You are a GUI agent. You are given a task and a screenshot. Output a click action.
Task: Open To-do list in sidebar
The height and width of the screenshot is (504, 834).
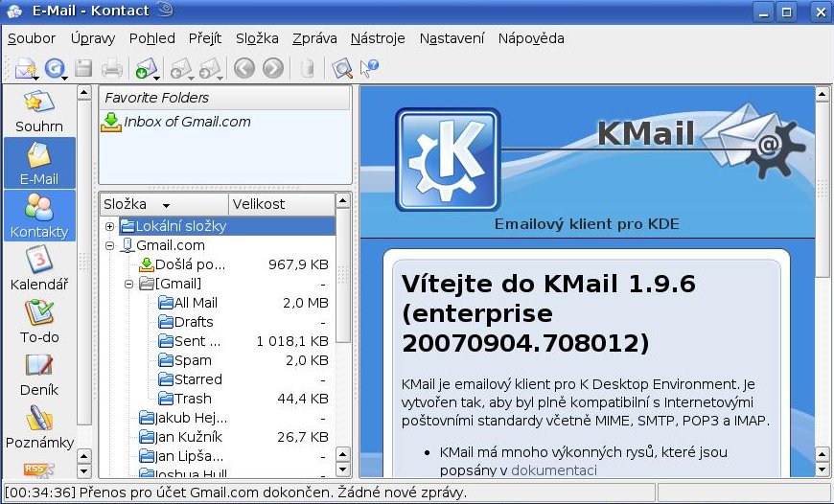click(39, 321)
